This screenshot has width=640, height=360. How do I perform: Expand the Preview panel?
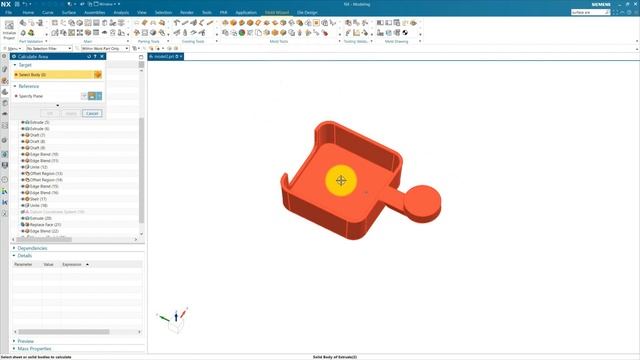coord(14,341)
